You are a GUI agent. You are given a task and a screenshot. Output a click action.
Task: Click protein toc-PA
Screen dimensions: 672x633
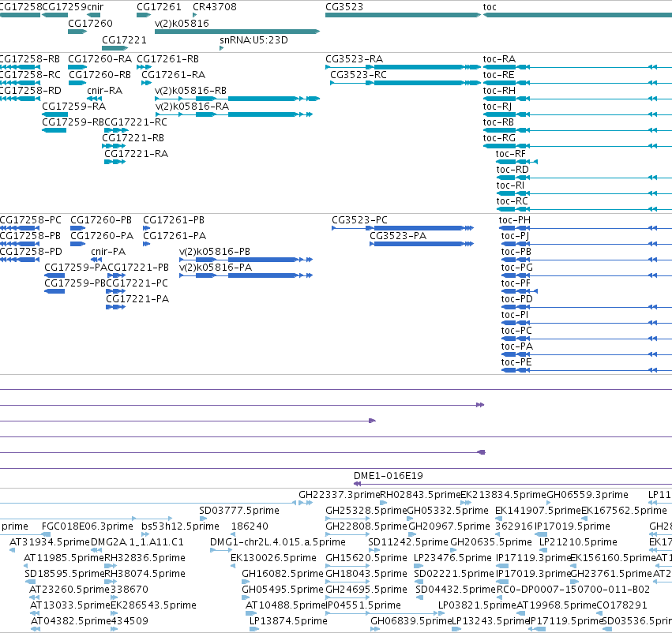click(587, 354)
